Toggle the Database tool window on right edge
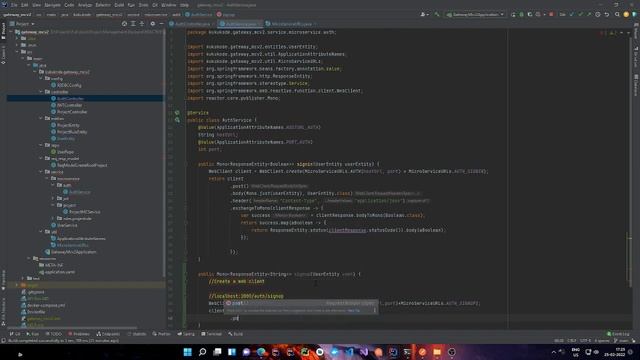 pos(636,85)
